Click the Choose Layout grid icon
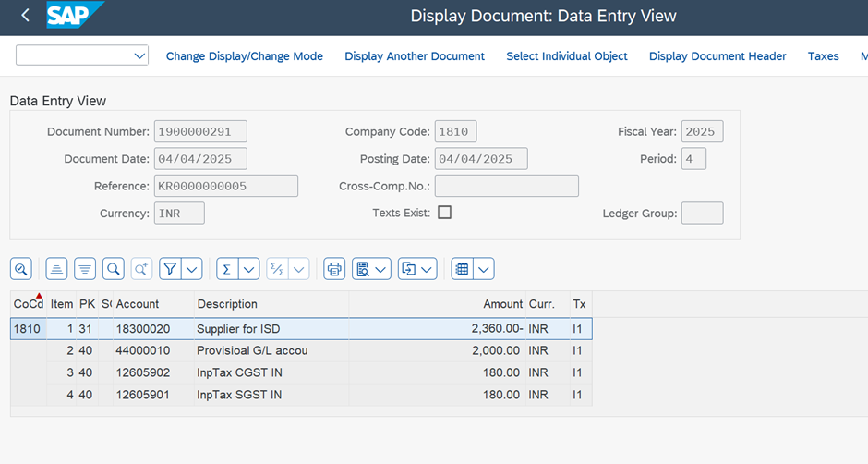 coord(462,269)
